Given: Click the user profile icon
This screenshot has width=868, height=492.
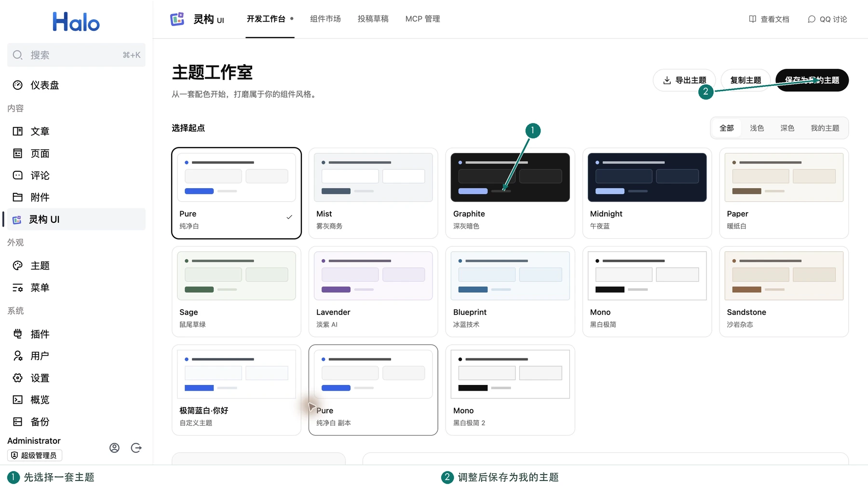Looking at the screenshot, I should [x=114, y=448].
